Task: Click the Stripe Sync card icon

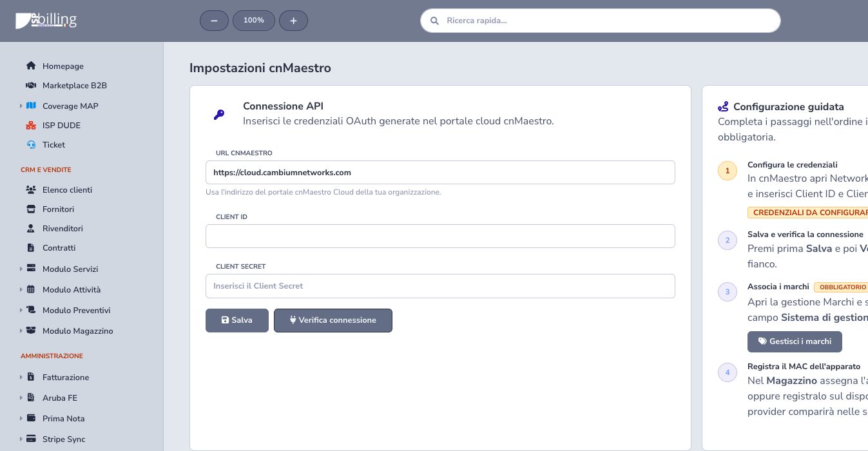Action: (31, 439)
